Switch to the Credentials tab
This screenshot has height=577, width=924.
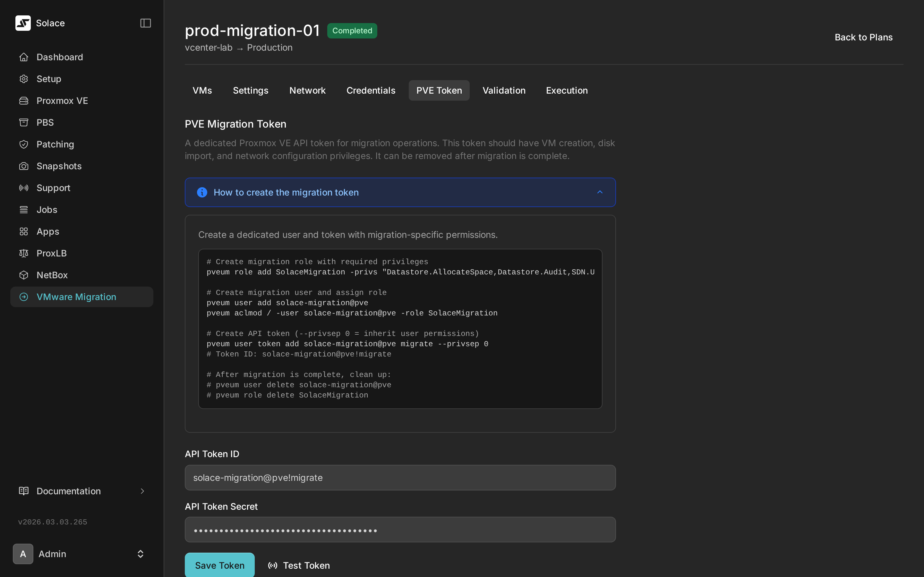(370, 90)
